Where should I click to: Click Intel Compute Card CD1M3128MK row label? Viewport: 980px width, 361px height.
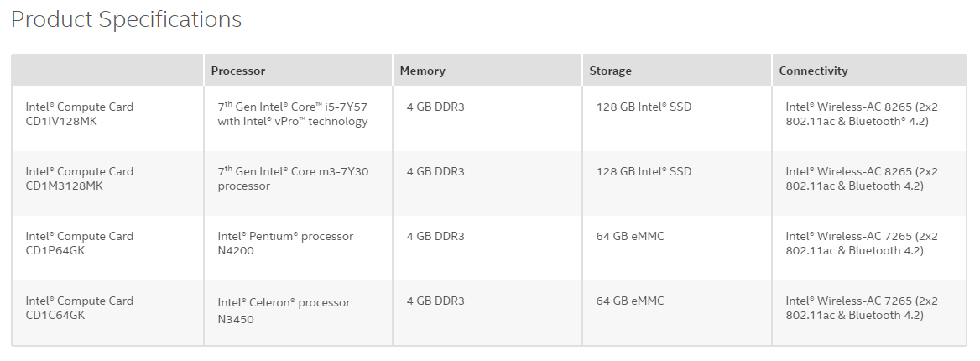point(80,178)
